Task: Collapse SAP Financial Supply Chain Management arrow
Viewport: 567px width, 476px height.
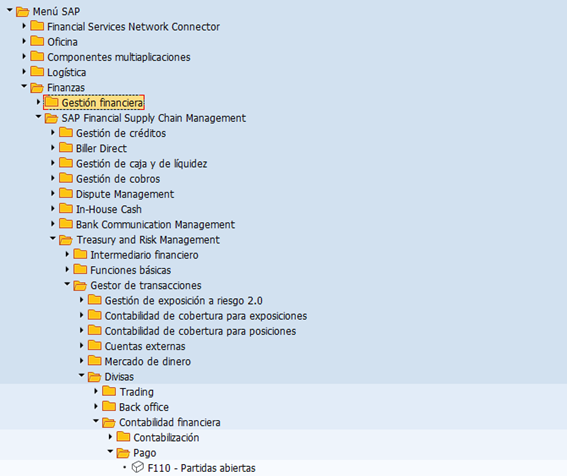Action: point(39,117)
